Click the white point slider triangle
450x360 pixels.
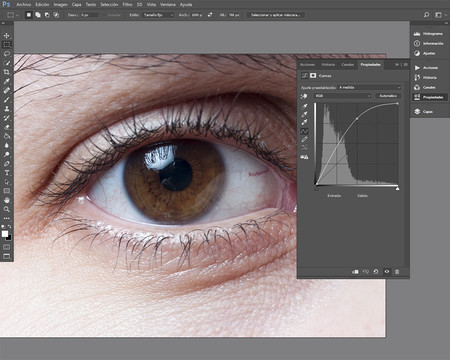click(397, 189)
